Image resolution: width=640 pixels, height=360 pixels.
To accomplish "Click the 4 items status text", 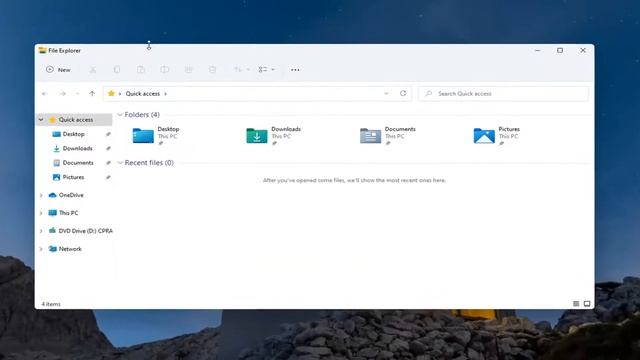I will point(51,304).
